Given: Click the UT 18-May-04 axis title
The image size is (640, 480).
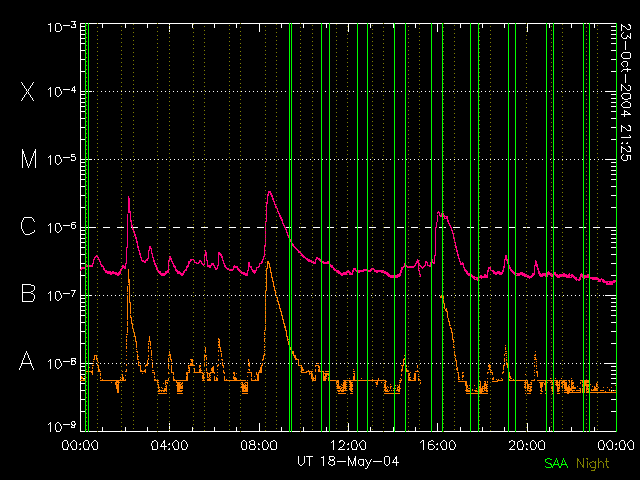Looking at the screenshot, I should [348, 462].
